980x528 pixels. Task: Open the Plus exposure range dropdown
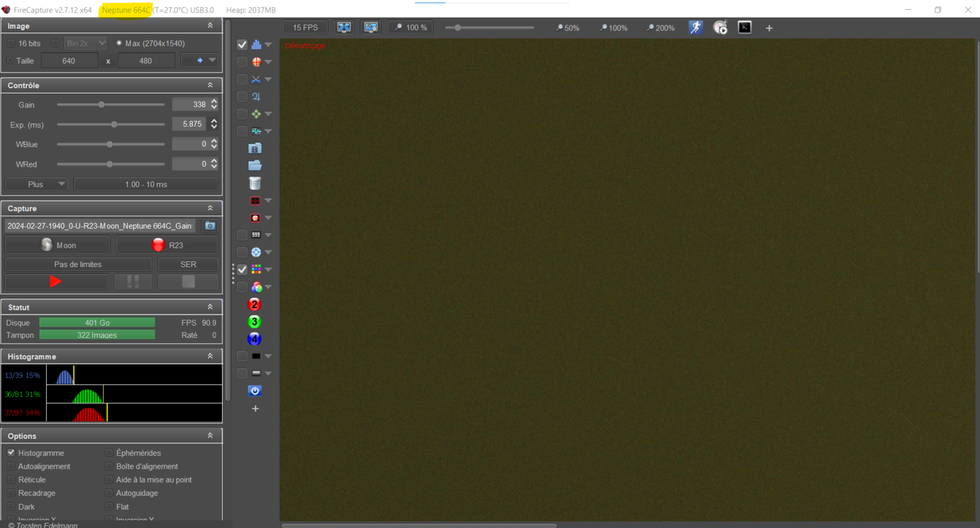[x=35, y=184]
